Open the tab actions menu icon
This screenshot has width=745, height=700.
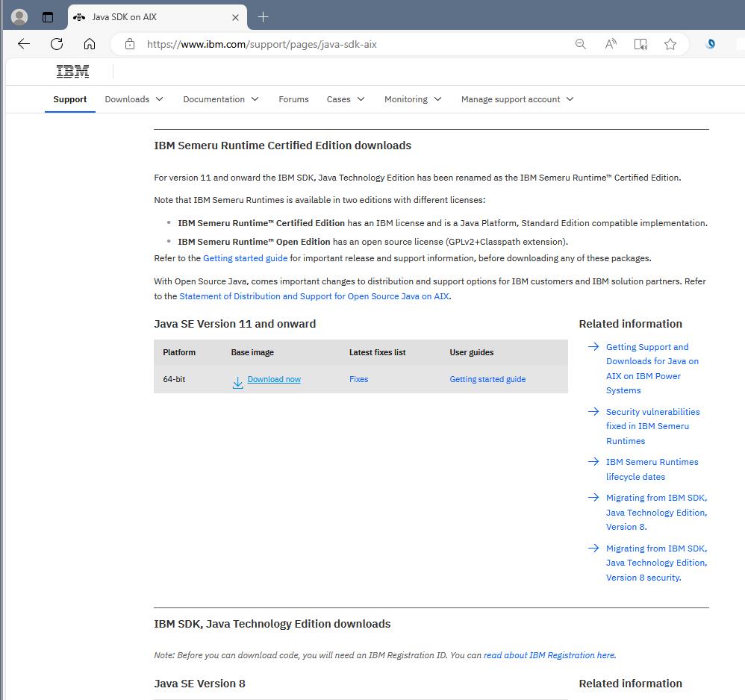click(x=48, y=18)
